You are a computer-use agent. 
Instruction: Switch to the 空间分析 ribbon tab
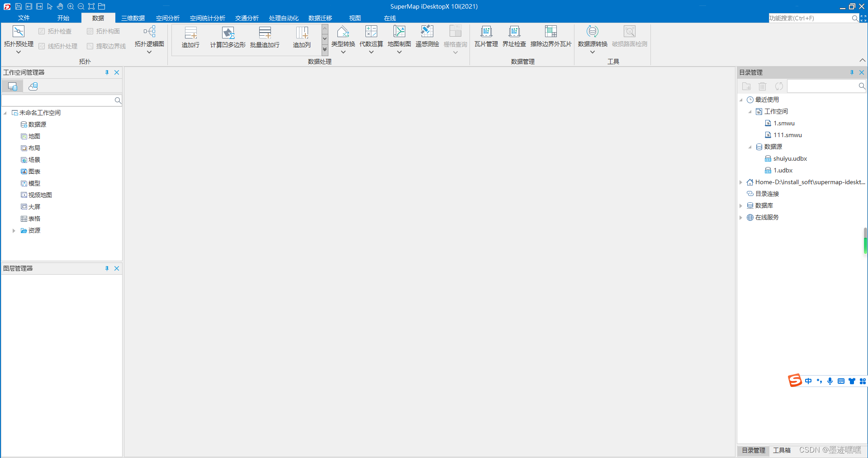[167, 18]
